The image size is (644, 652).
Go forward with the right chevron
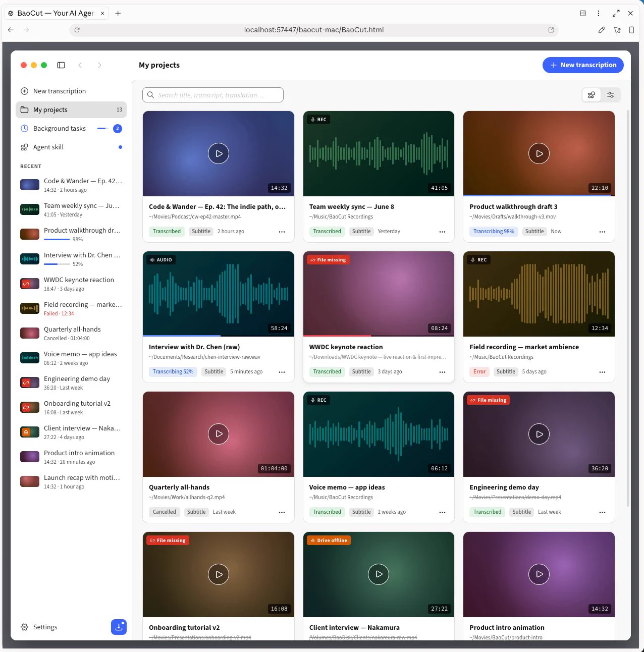pyautogui.click(x=99, y=65)
